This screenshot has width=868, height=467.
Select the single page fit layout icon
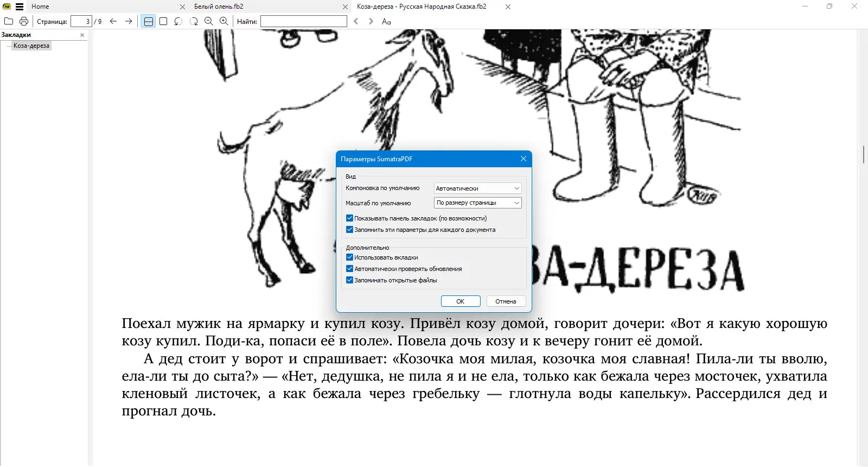pyautogui.click(x=163, y=21)
